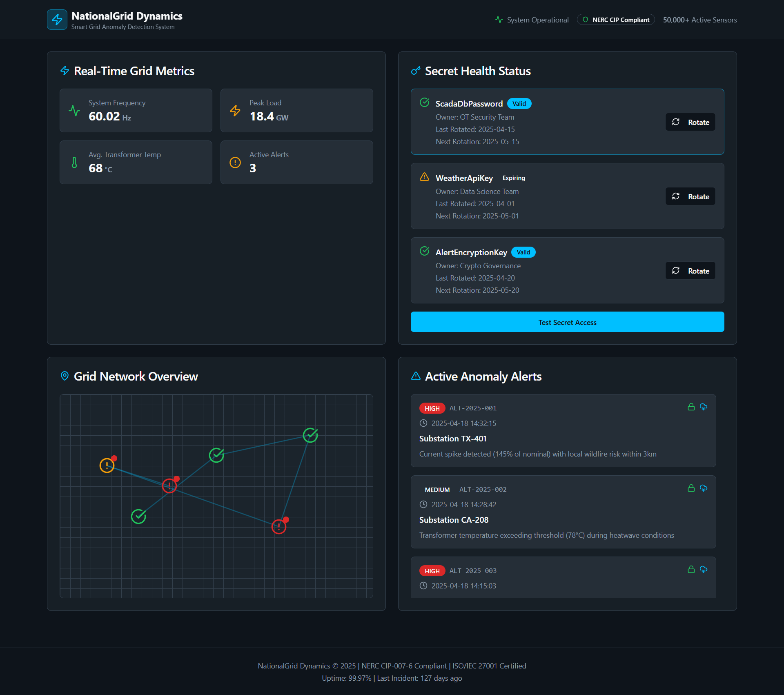
Task: Click the NationalGrid Dynamics lightning logo
Action: tap(57, 20)
